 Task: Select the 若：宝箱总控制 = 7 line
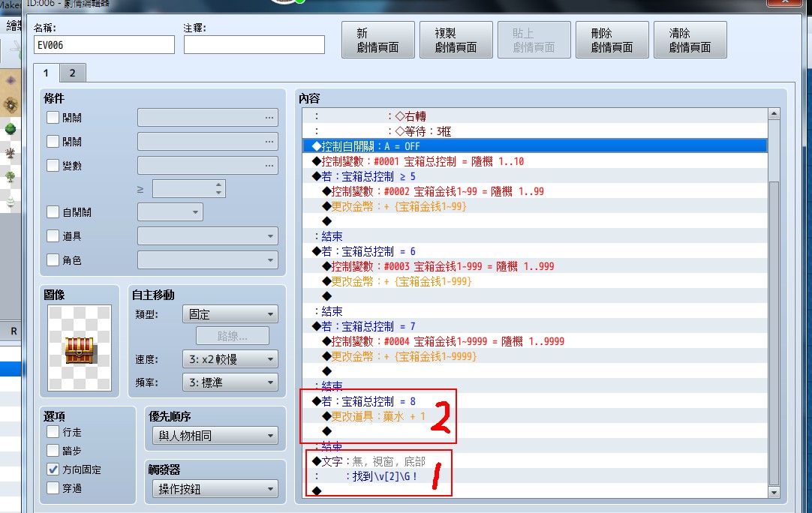[534, 326]
